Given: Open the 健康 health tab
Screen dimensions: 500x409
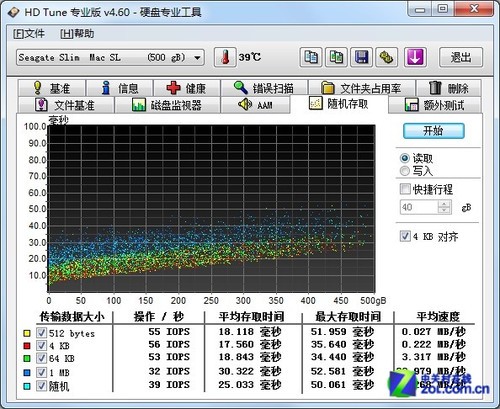Looking at the screenshot, I should point(187,88).
